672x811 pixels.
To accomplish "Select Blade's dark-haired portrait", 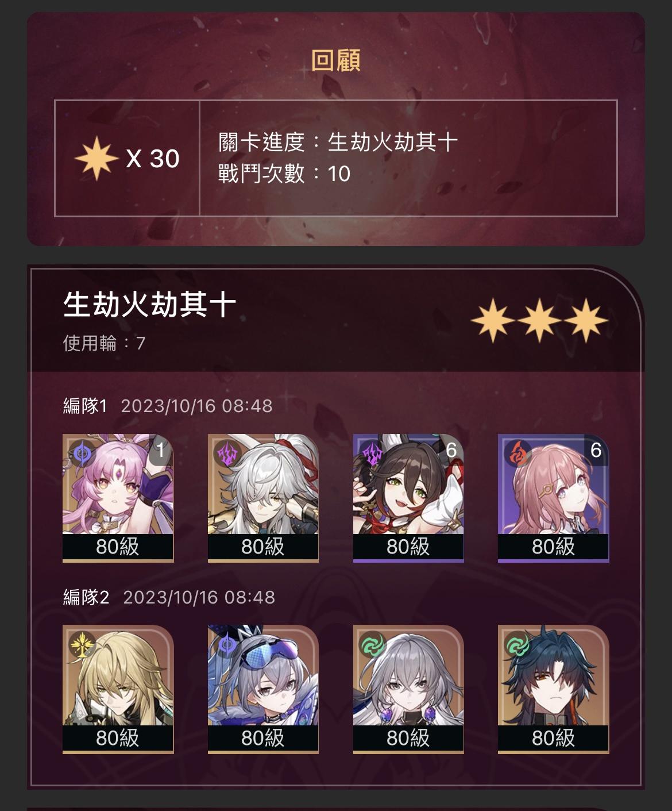I will [553, 689].
